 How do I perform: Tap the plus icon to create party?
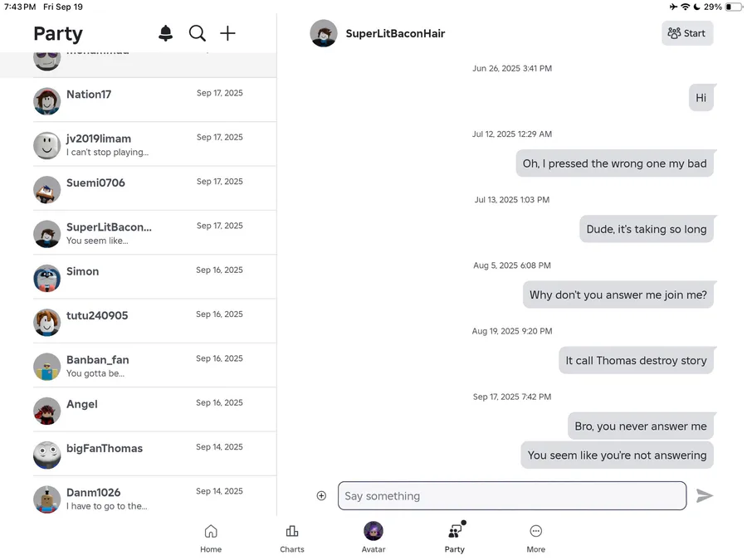[227, 33]
